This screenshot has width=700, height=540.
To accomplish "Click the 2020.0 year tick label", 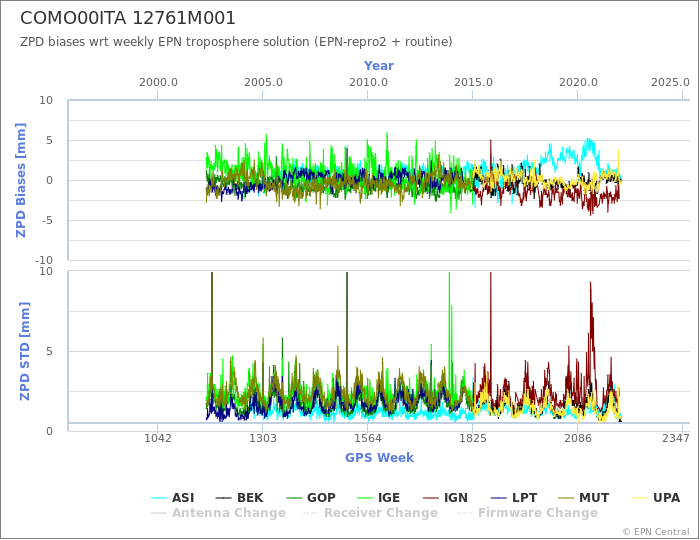I will click(578, 83).
